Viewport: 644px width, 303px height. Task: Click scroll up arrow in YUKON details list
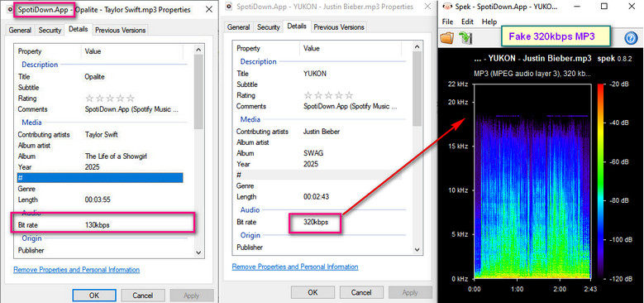click(417, 46)
